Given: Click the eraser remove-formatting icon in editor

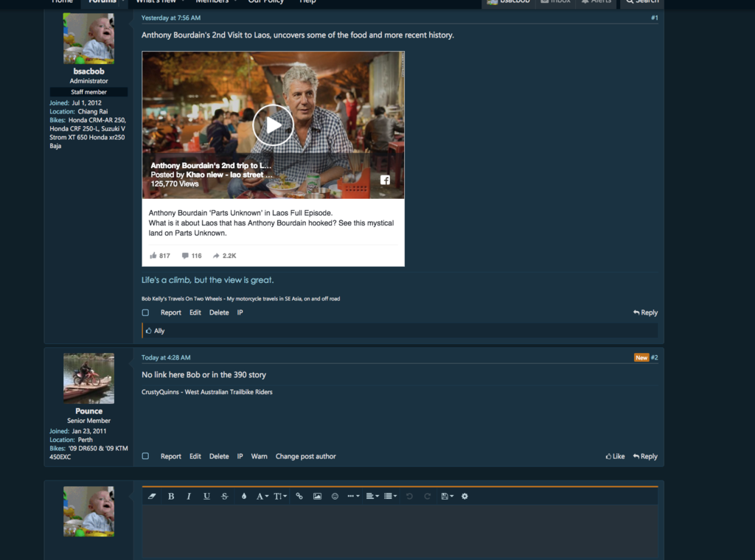Looking at the screenshot, I should pyautogui.click(x=152, y=496).
